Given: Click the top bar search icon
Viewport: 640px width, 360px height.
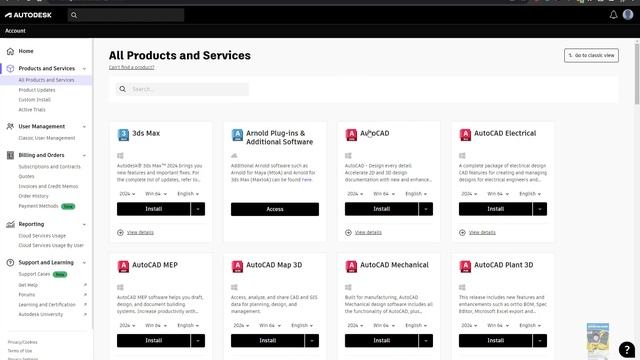Looking at the screenshot, I should [74, 15].
